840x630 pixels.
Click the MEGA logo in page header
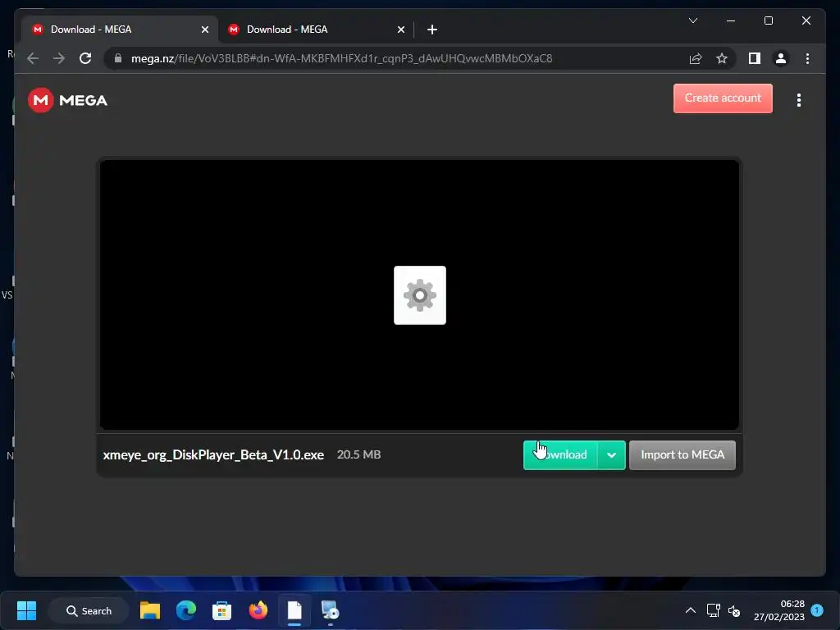67,100
